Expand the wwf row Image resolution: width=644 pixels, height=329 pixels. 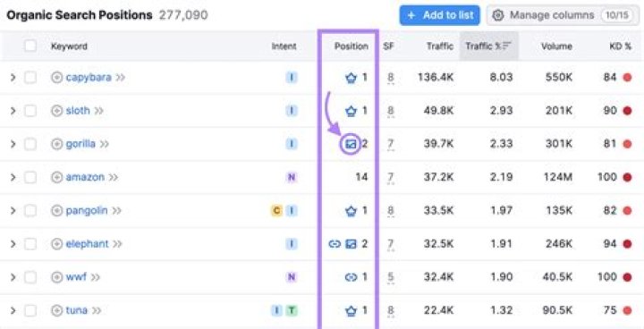click(x=13, y=277)
